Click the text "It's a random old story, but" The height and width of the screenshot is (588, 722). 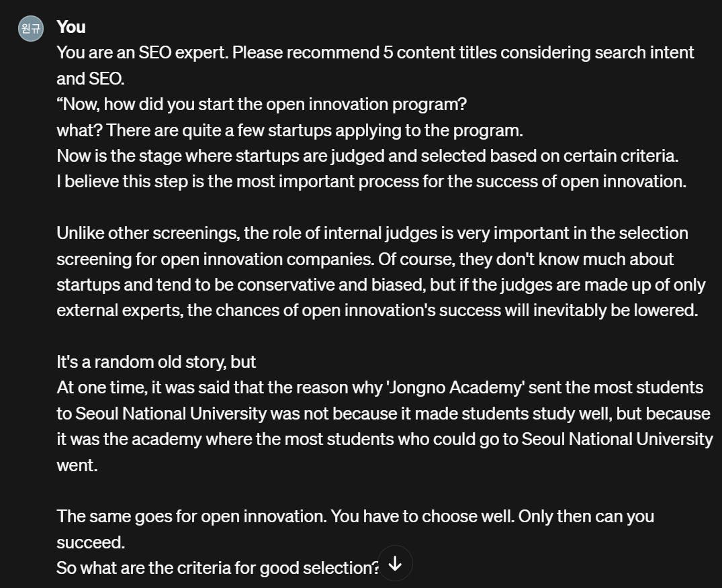(156, 362)
